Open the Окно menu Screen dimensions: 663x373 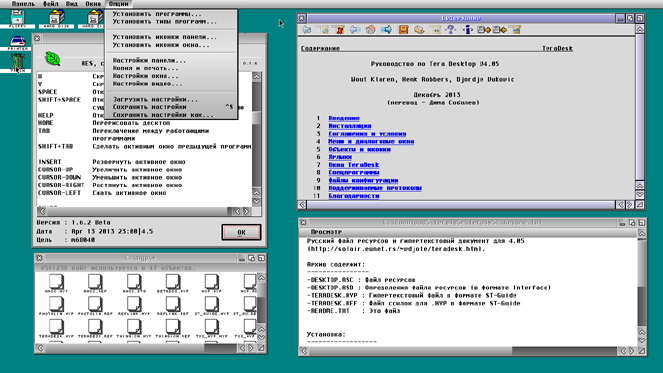(93, 4)
